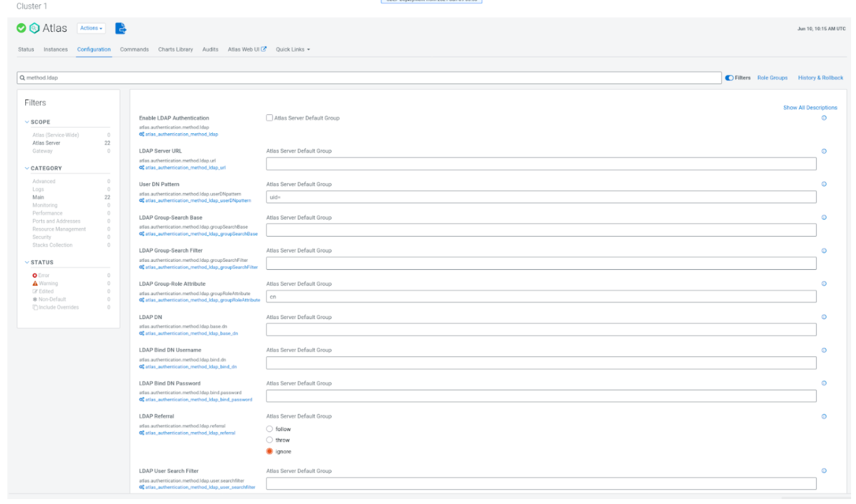Open the Charts Library tab
This screenshot has width=856, height=504.
pos(175,50)
